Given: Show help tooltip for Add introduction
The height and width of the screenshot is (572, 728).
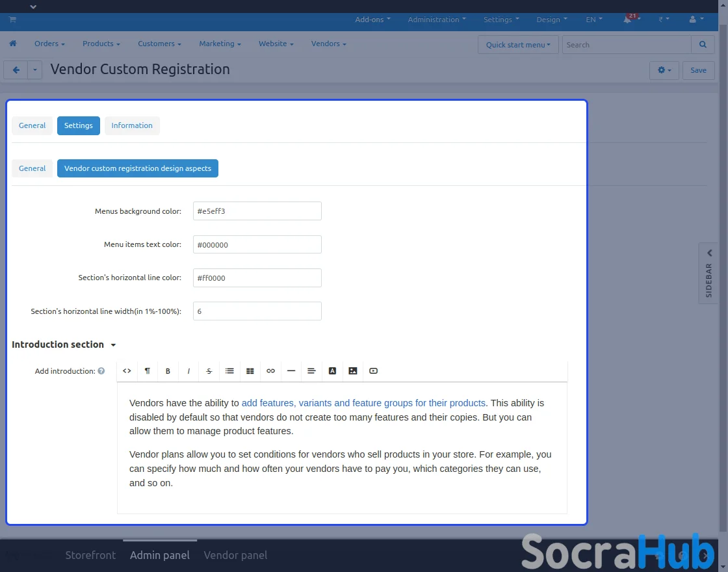Looking at the screenshot, I should 101,371.
